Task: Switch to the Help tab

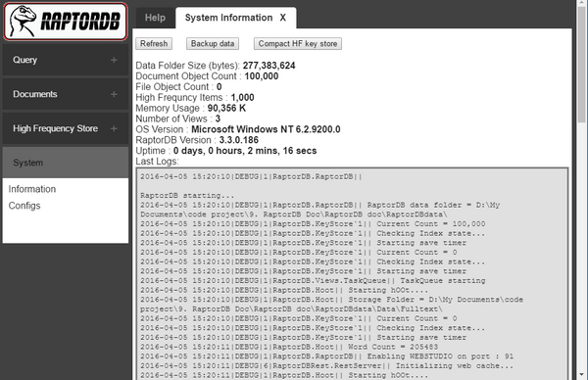Action: point(155,18)
